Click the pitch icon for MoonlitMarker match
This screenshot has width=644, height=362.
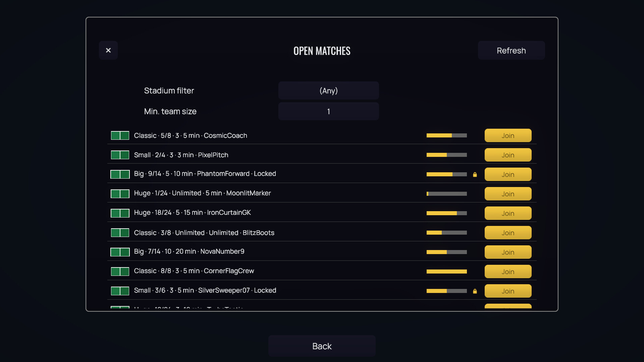(x=120, y=194)
